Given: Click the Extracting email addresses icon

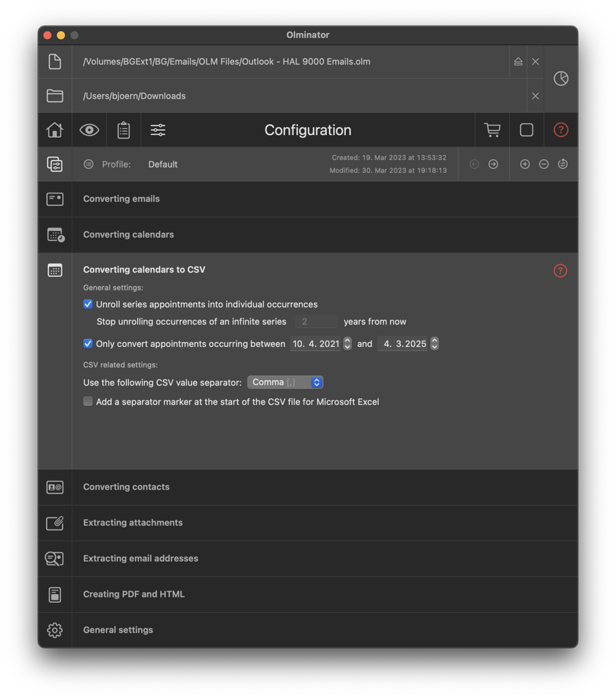Looking at the screenshot, I should click(x=54, y=559).
